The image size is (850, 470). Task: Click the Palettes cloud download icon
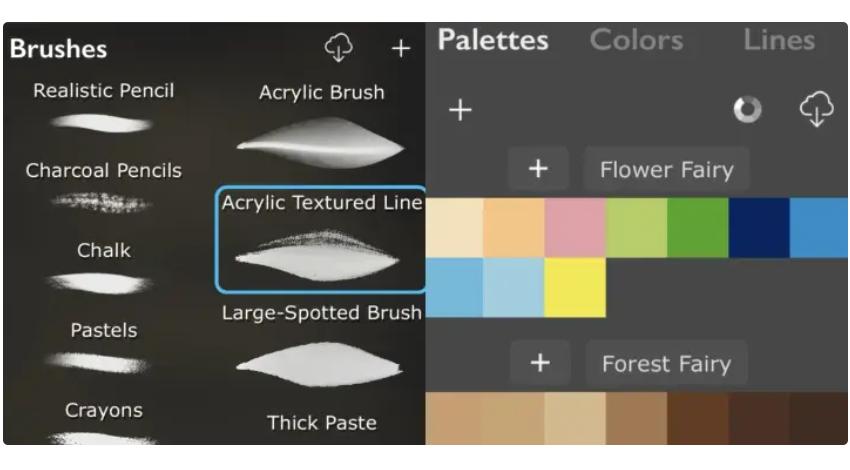tap(816, 109)
